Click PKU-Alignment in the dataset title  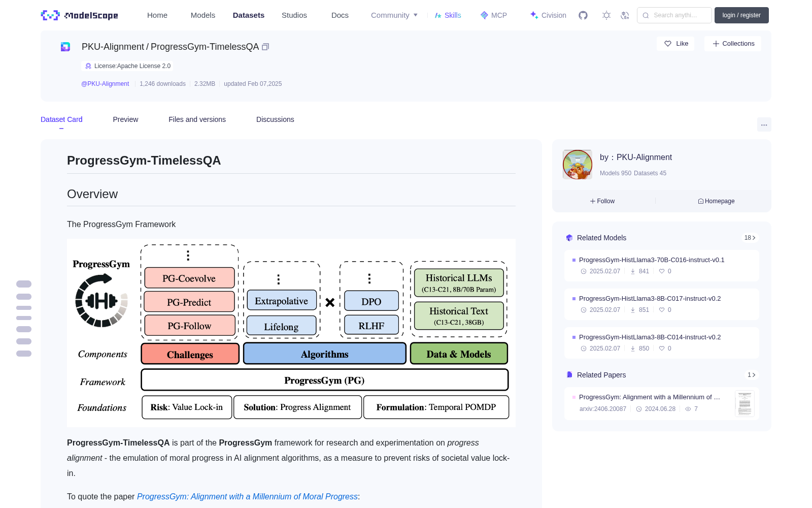click(x=113, y=47)
